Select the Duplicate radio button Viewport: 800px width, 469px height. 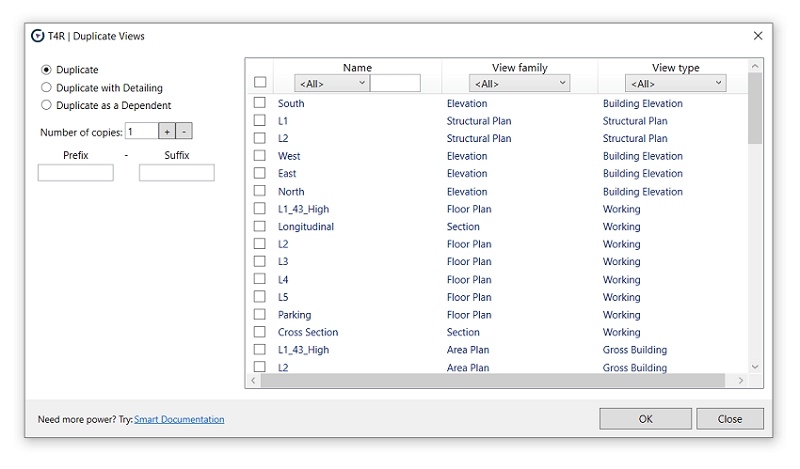46,70
